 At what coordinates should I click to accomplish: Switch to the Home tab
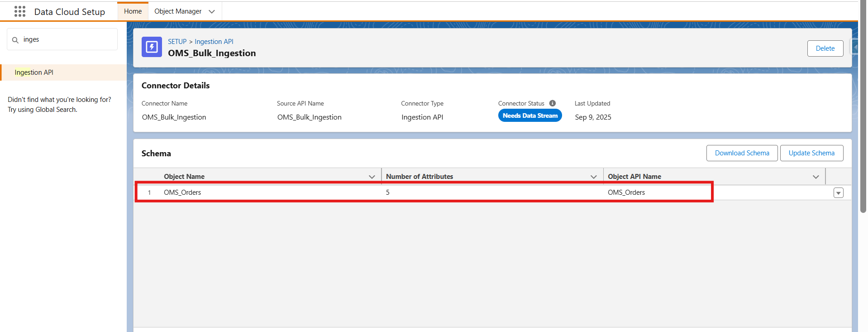pos(133,11)
